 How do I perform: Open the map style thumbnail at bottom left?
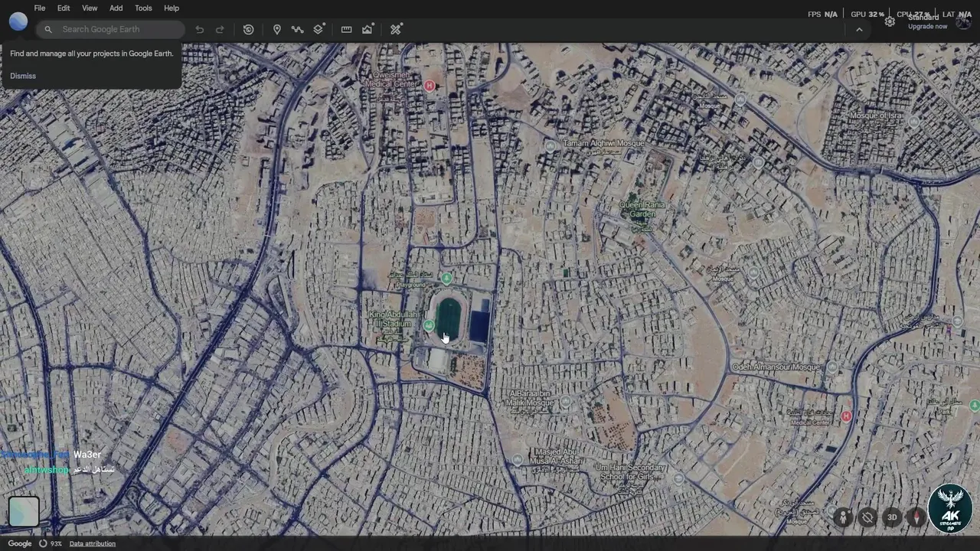(x=24, y=512)
